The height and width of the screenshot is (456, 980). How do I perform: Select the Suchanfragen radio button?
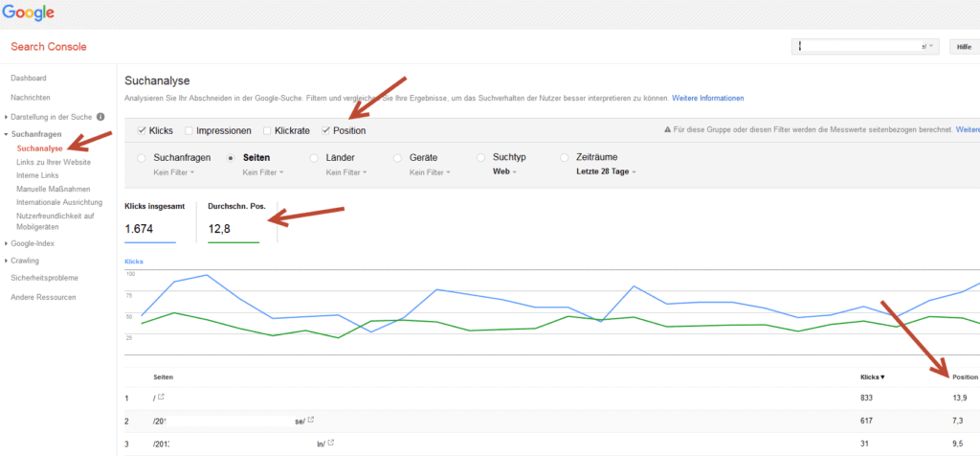pyautogui.click(x=143, y=157)
